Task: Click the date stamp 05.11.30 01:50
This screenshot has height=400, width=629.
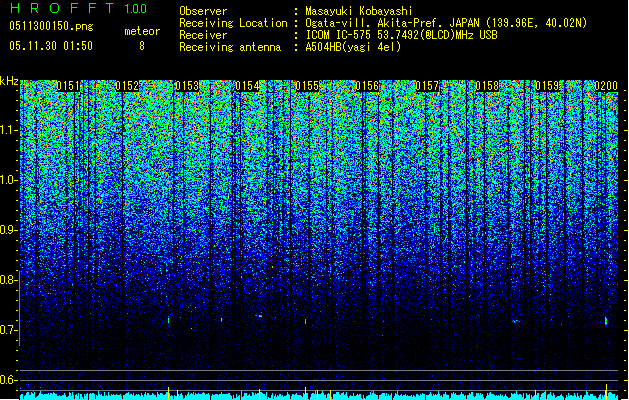Action: click(x=51, y=46)
